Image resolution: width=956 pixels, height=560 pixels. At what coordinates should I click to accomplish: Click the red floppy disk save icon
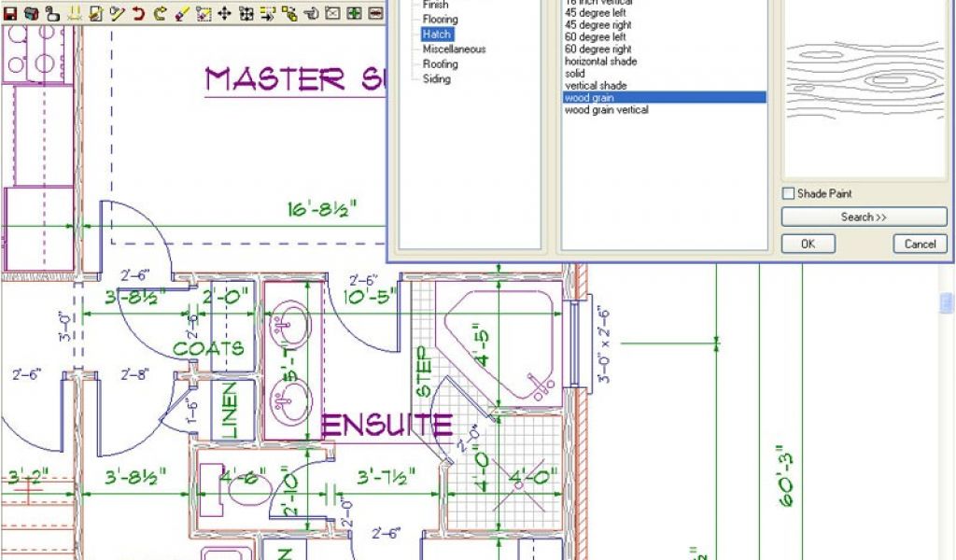point(10,14)
